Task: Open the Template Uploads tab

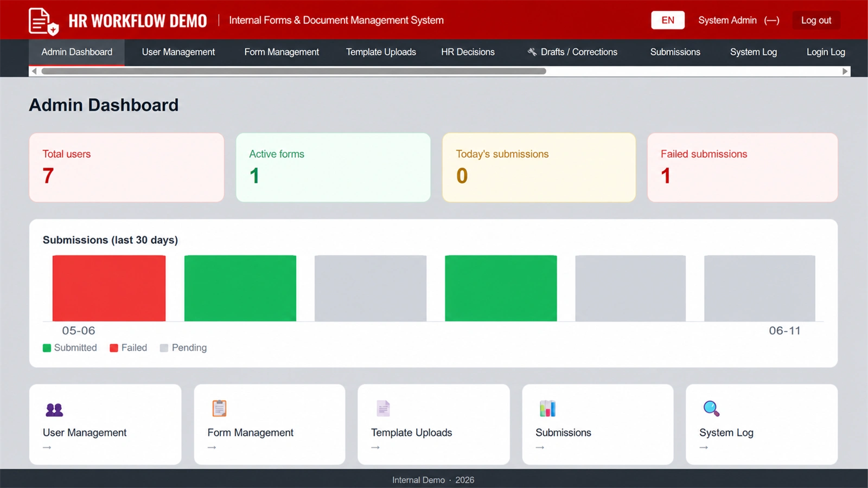Action: pyautogui.click(x=381, y=52)
